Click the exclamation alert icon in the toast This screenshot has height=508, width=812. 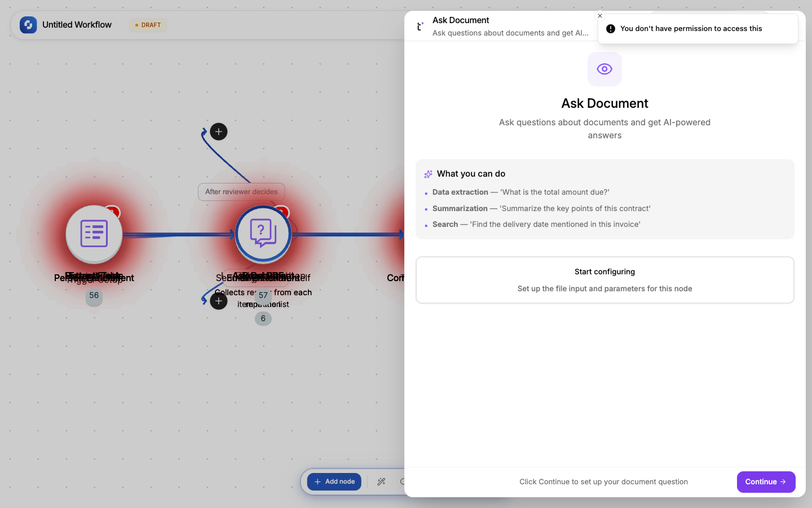(610, 29)
